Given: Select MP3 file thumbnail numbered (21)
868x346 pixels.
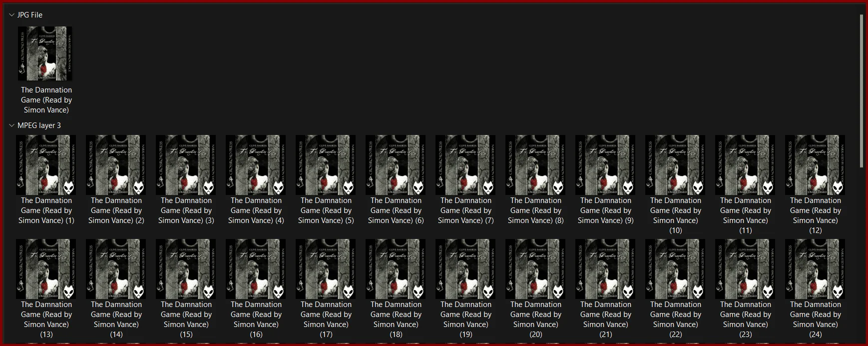Looking at the screenshot, I should tap(605, 269).
